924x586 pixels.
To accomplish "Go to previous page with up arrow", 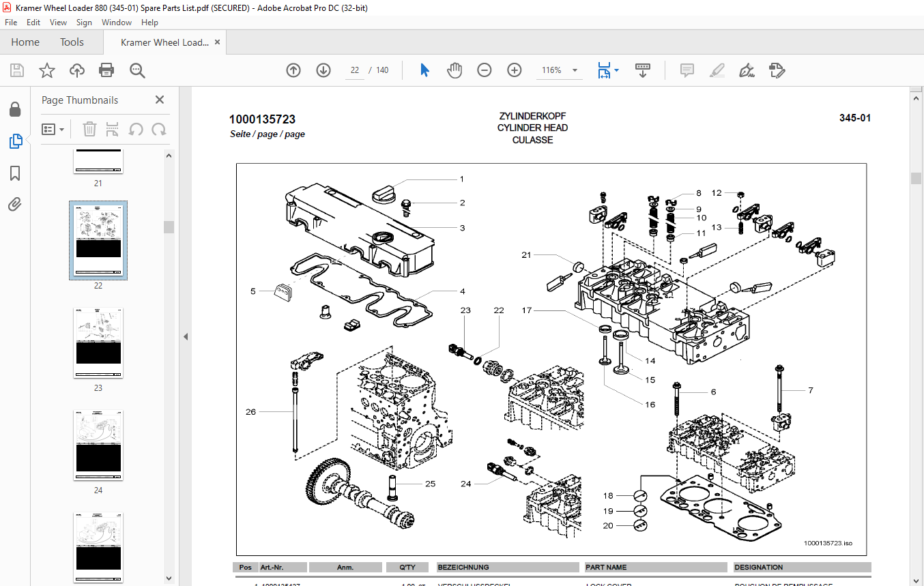I will tap(293, 70).
